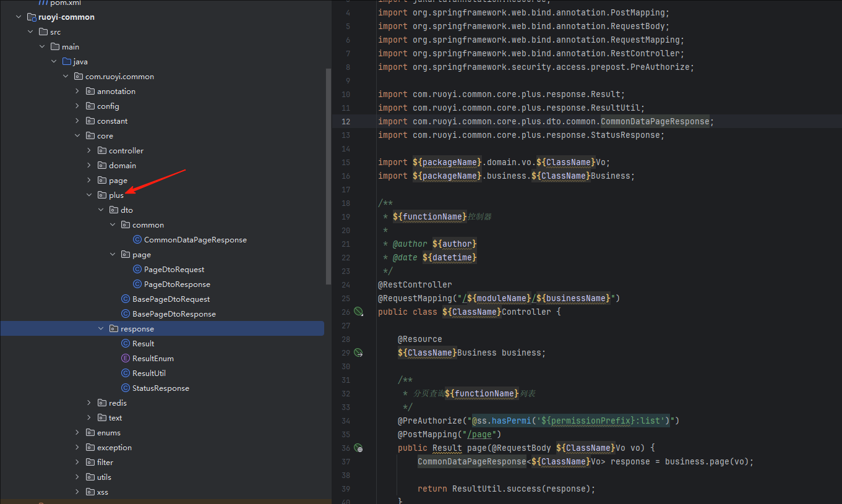This screenshot has height=504, width=842.
Task: Expand the controller package in tree
Action: (x=89, y=151)
